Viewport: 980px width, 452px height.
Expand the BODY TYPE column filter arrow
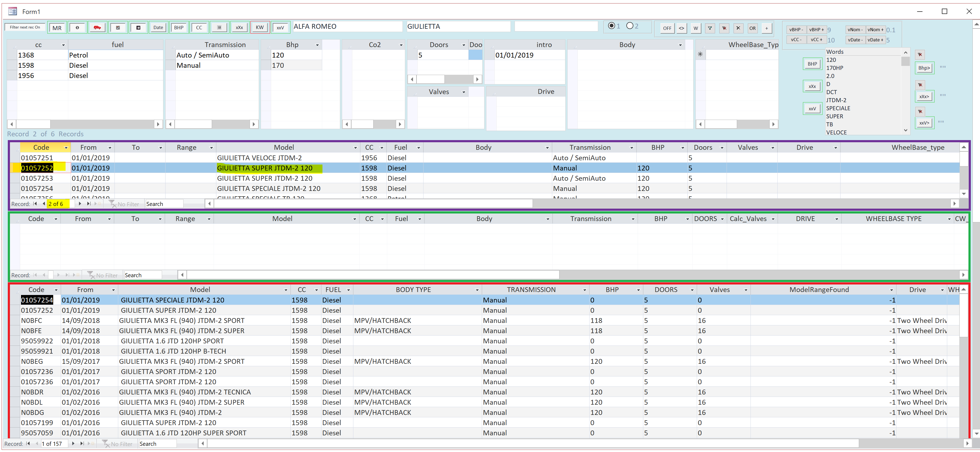pyautogui.click(x=477, y=290)
